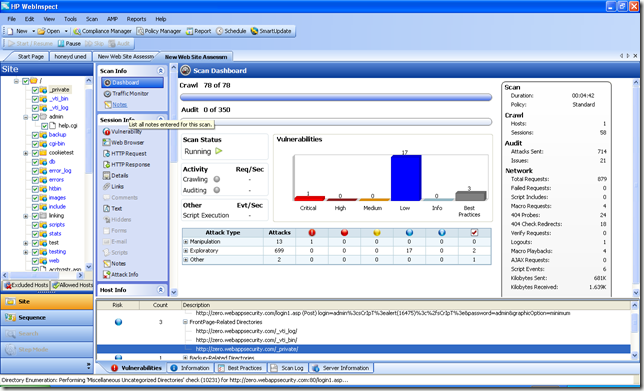Switch to the Scan Log bottom tab
The image size is (644, 391).
[287, 368]
